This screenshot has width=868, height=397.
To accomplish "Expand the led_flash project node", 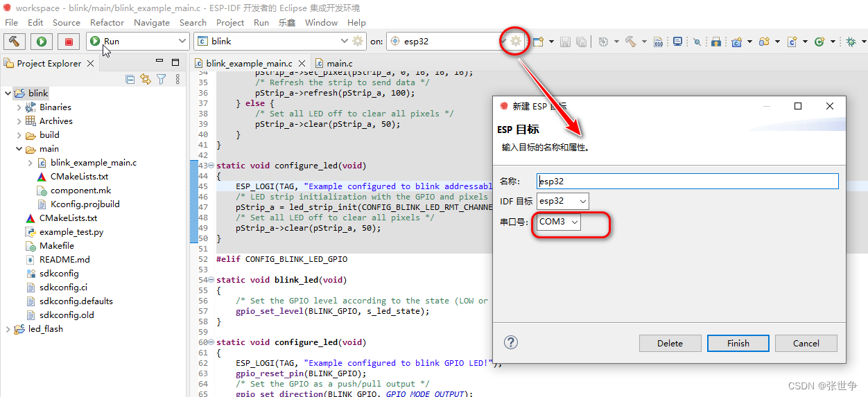I will [x=8, y=329].
